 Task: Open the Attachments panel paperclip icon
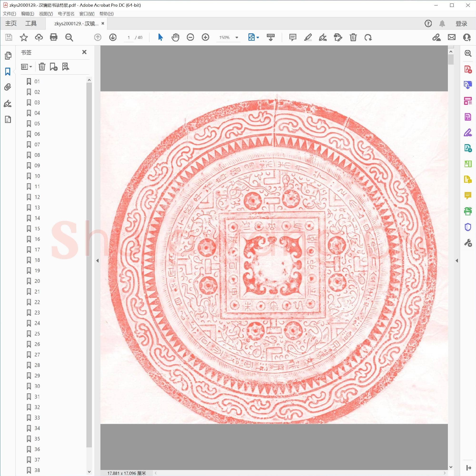pyautogui.click(x=8, y=87)
